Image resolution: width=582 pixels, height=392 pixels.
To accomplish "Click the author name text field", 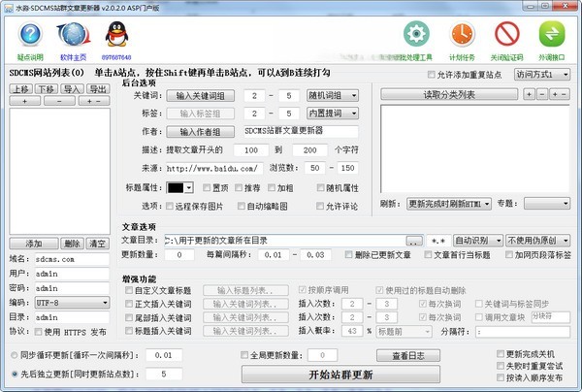I will click(x=301, y=131).
